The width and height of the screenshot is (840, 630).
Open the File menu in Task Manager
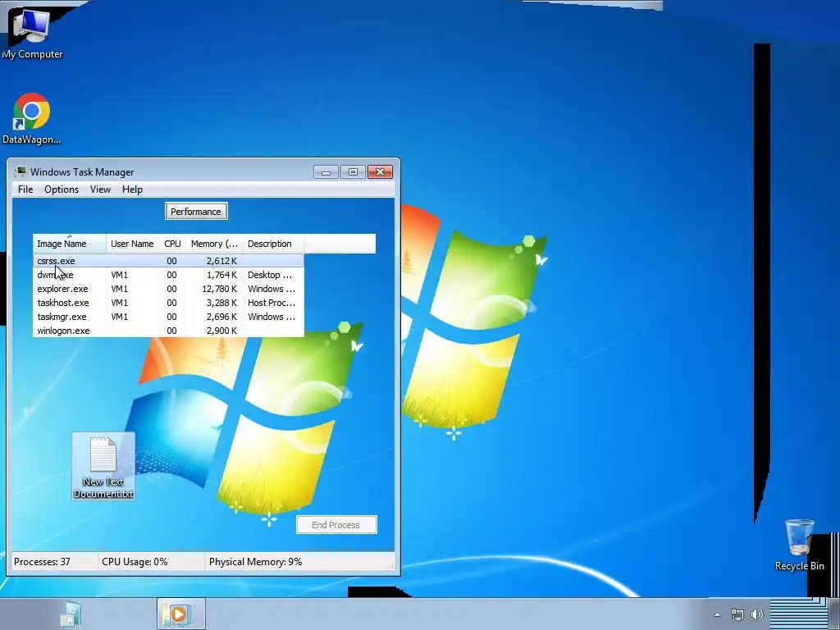coord(25,189)
